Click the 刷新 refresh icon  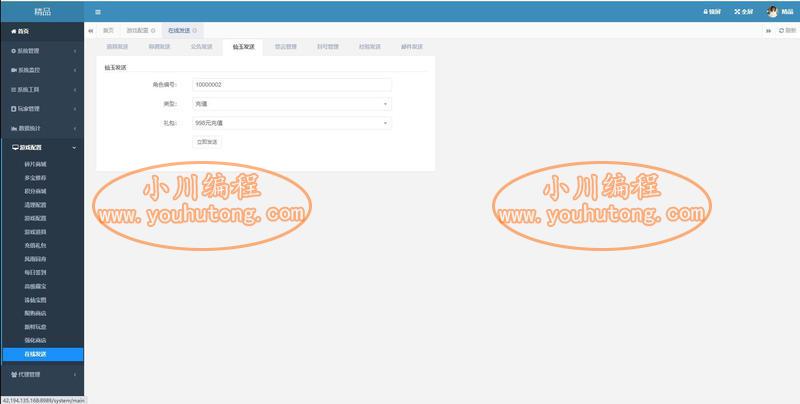point(781,31)
